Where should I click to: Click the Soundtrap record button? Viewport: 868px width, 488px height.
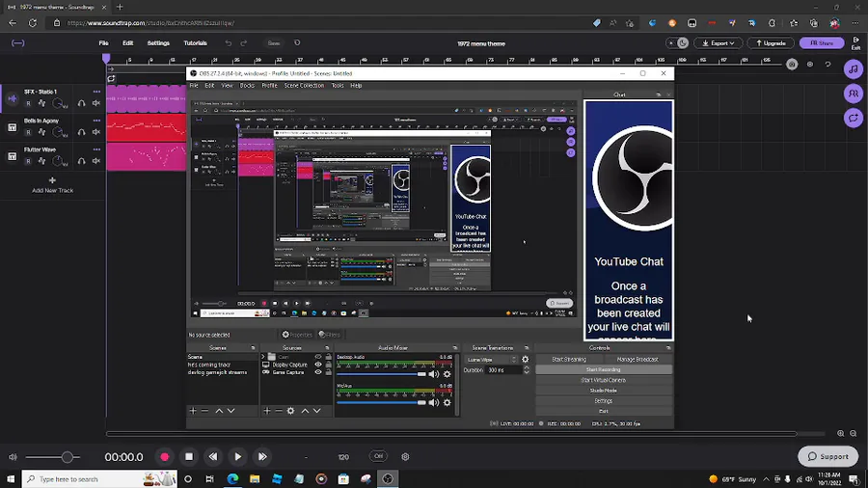pyautogui.click(x=164, y=457)
